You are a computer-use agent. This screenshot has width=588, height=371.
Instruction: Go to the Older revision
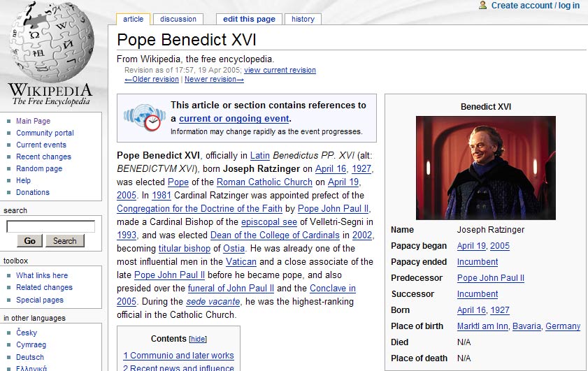[x=152, y=79]
